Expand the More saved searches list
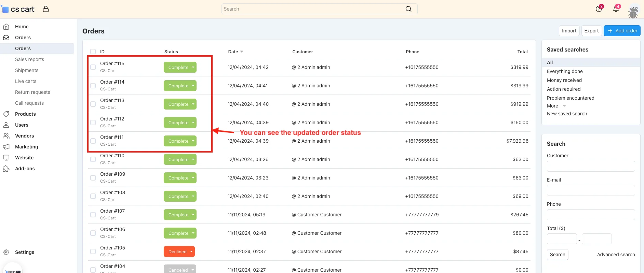644x273 pixels. (x=556, y=106)
